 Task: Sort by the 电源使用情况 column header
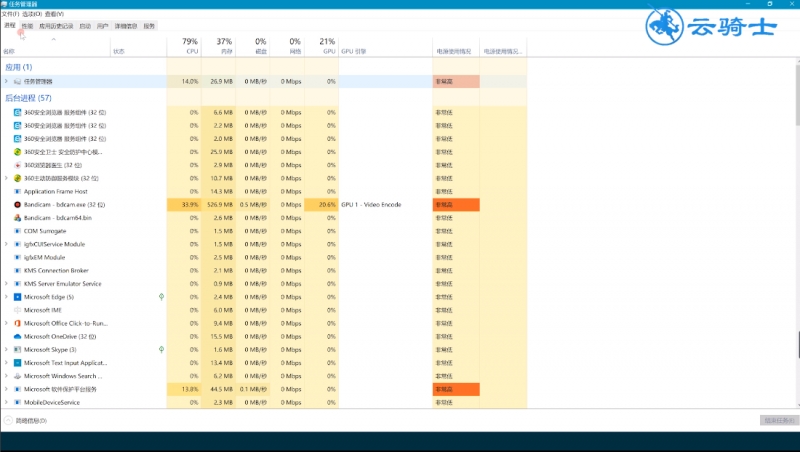pos(456,46)
